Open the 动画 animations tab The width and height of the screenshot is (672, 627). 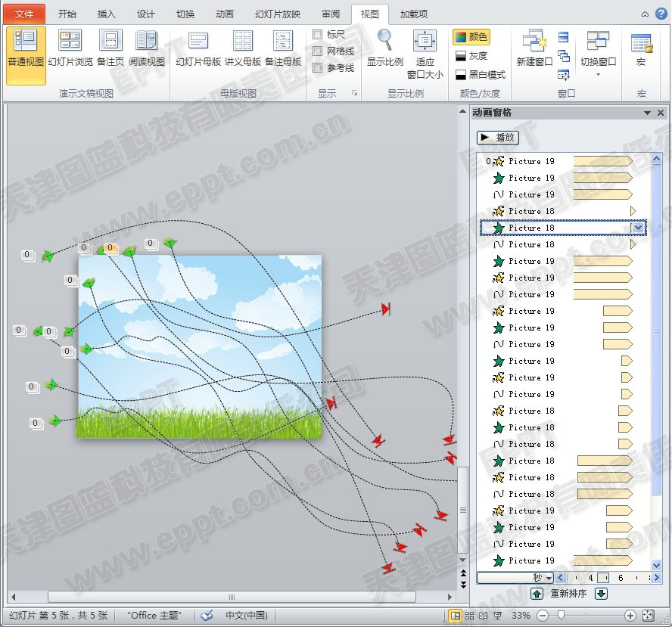[225, 14]
